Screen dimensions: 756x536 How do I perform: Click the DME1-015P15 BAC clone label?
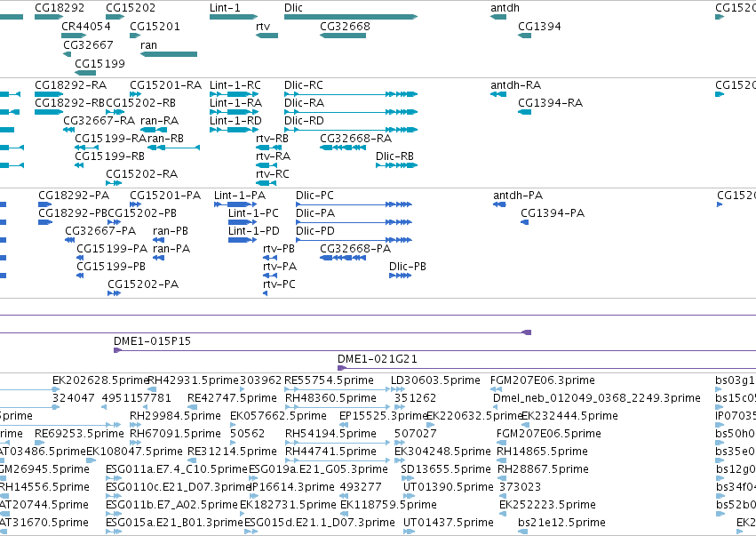(x=152, y=341)
